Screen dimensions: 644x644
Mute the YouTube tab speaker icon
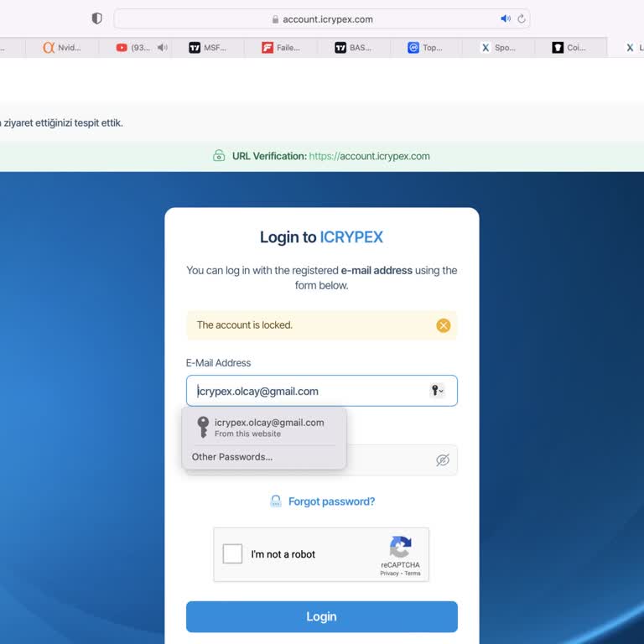tap(162, 48)
